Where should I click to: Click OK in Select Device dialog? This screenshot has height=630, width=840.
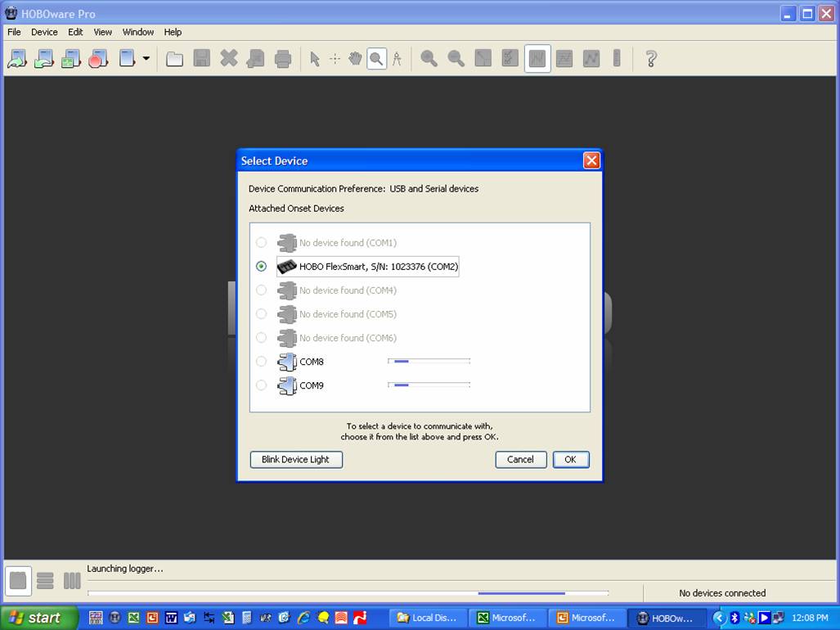(x=570, y=460)
